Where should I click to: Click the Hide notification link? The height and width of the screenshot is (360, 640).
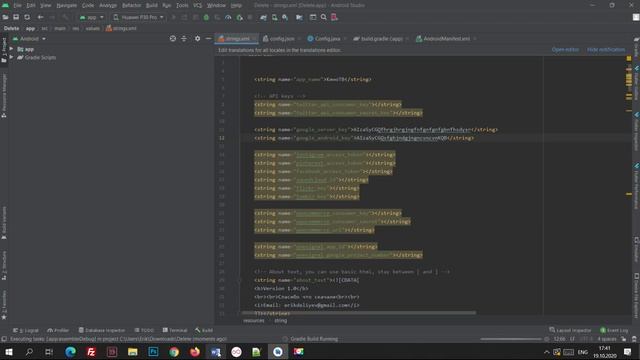[606, 49]
